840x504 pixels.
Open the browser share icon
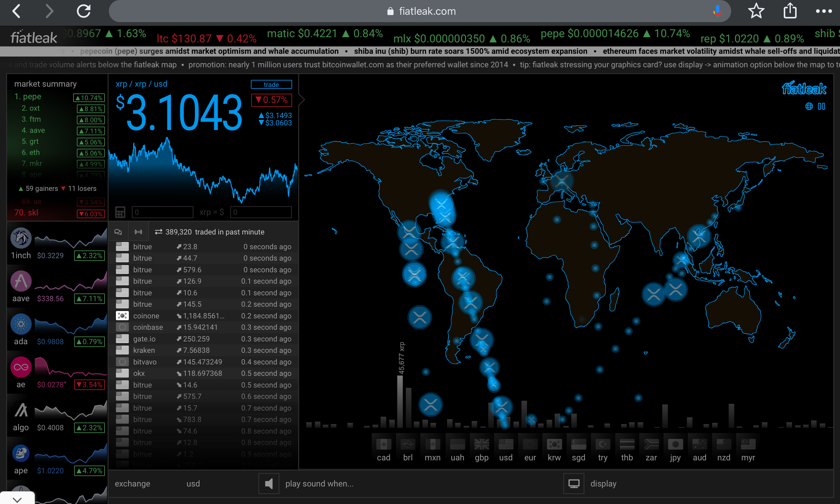pyautogui.click(x=790, y=10)
